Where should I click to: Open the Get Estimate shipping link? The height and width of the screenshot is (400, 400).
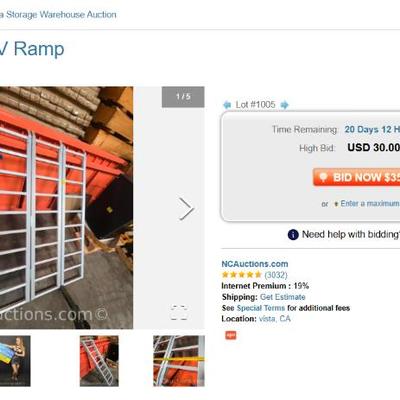point(283,297)
